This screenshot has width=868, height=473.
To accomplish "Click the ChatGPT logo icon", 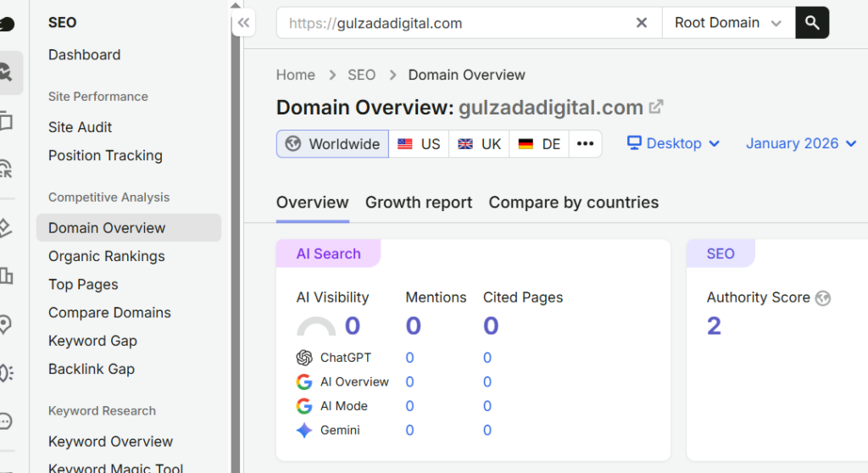I will (304, 358).
